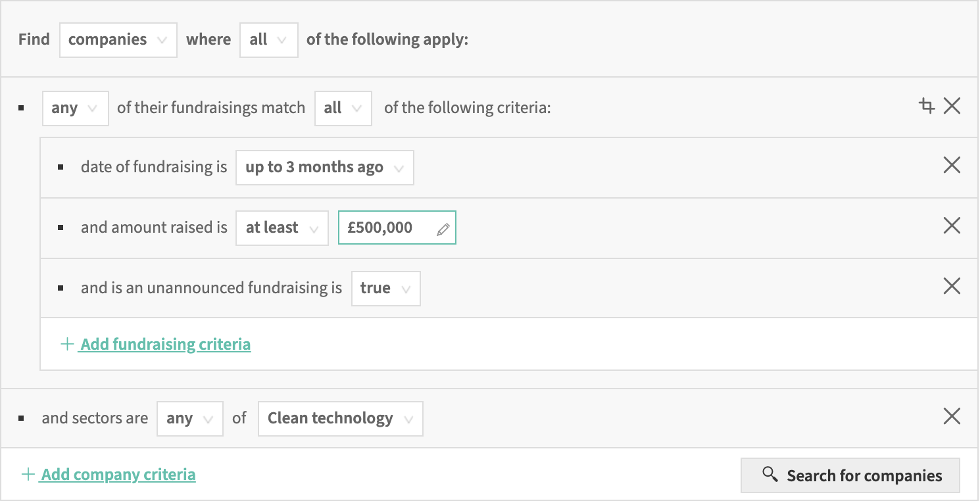The width and height of the screenshot is (980, 501).
Task: Open the 'all' dropdown after 'where'
Action: [268, 39]
